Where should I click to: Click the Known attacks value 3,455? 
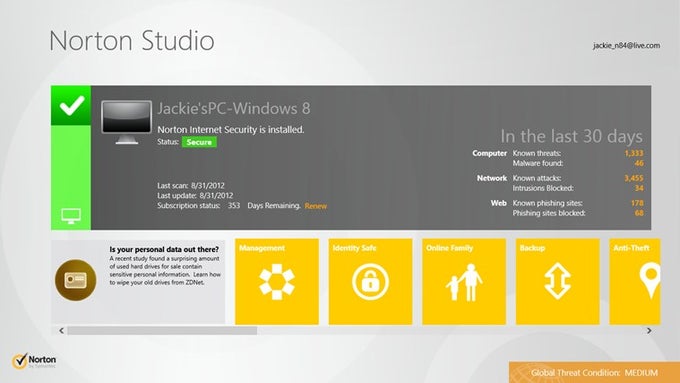[x=634, y=178]
